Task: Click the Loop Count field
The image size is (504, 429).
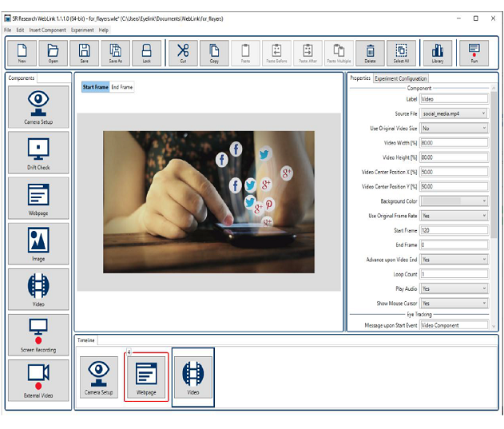Action: [454, 274]
